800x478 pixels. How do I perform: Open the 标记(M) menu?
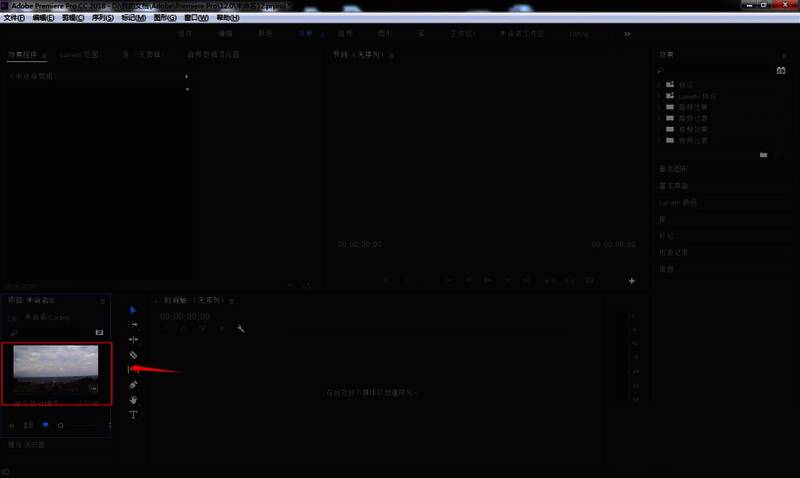point(134,18)
